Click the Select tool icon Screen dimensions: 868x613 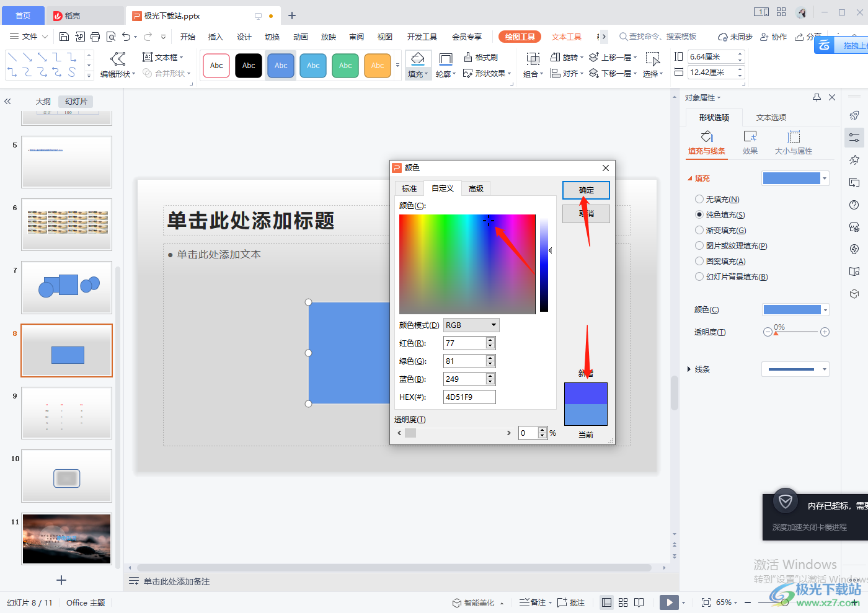[653, 59]
